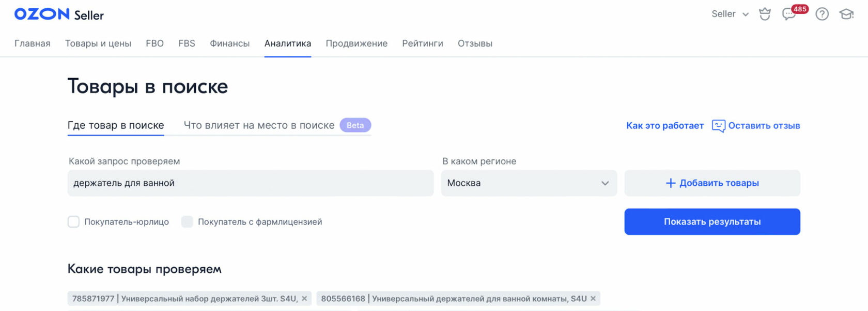Click the В каком регионе label

pyautogui.click(x=479, y=161)
